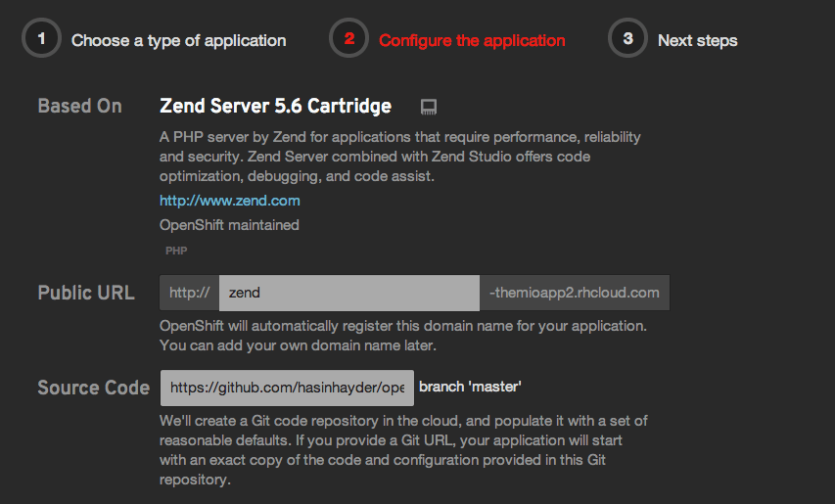Select Configure the application step label
835x504 pixels.
pyautogui.click(x=472, y=41)
